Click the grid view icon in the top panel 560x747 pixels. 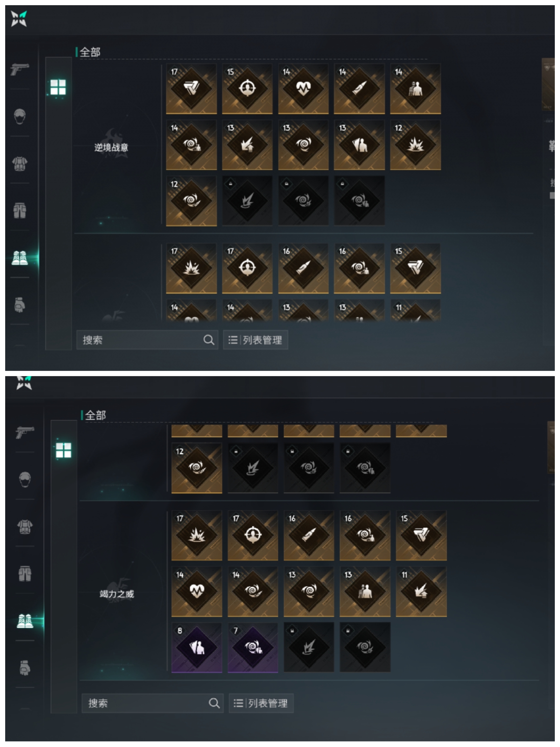[x=58, y=87]
